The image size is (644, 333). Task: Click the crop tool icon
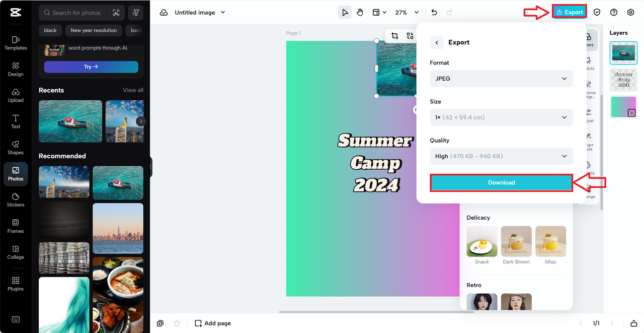pos(394,36)
